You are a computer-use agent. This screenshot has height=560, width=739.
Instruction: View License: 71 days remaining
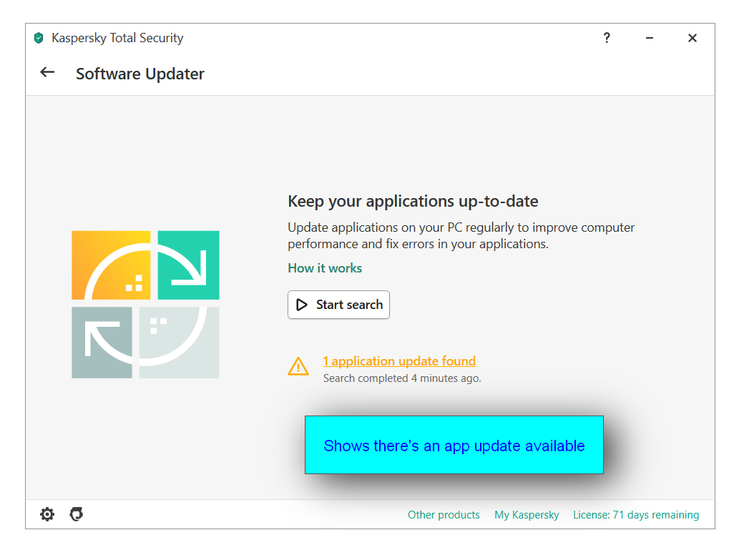pos(636,515)
